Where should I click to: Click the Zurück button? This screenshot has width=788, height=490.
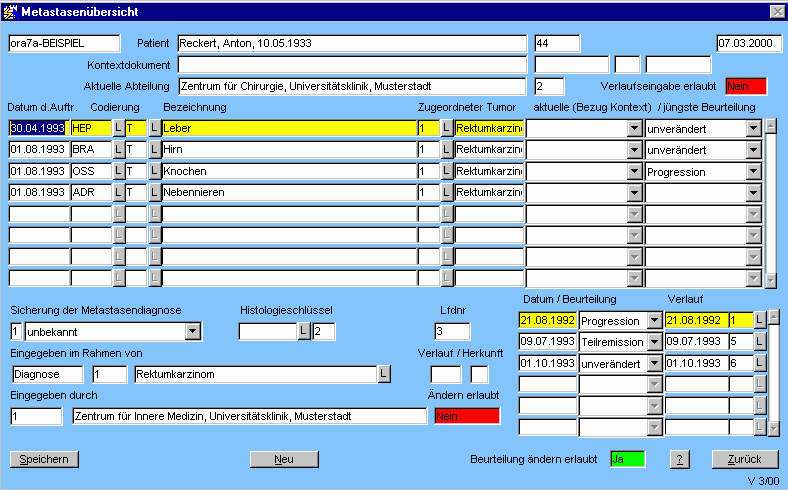(745, 459)
